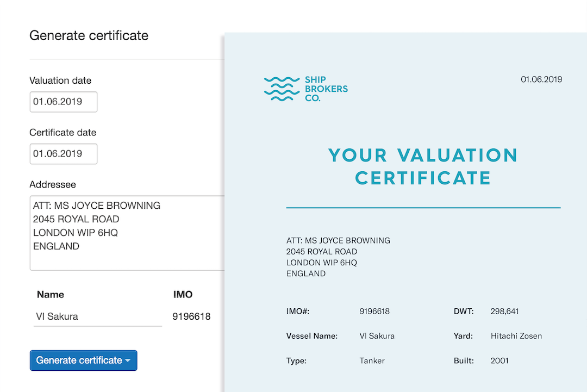Click the Generate certificate blue button
Screen dimensions: 587x392
tap(84, 360)
